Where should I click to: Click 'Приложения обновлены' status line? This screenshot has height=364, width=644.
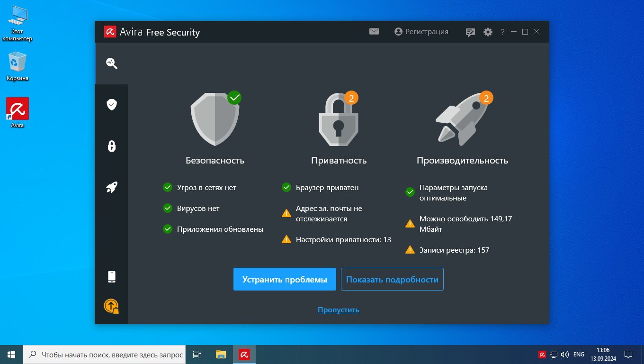pyautogui.click(x=213, y=229)
